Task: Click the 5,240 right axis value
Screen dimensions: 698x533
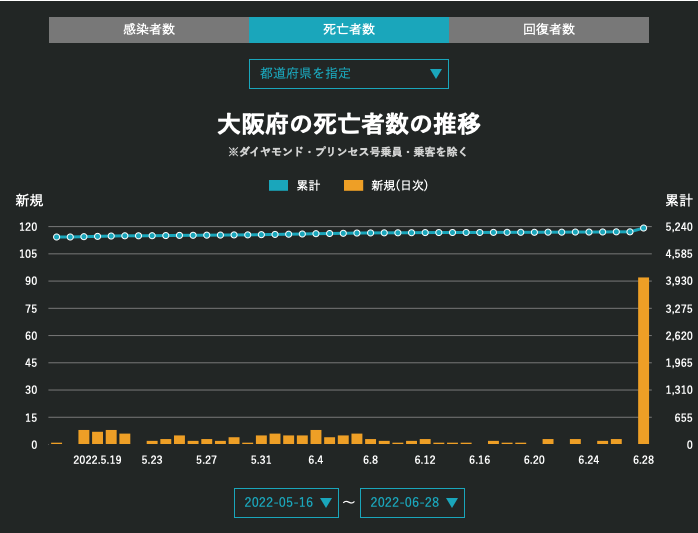Action: (679, 227)
